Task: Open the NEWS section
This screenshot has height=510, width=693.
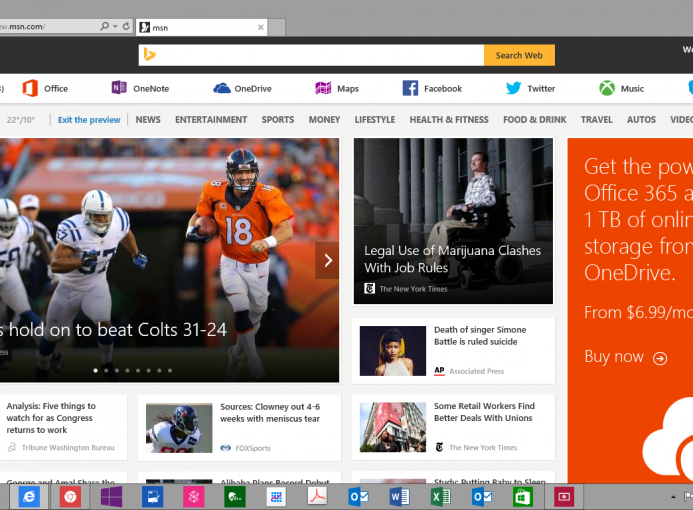Action: (x=148, y=120)
